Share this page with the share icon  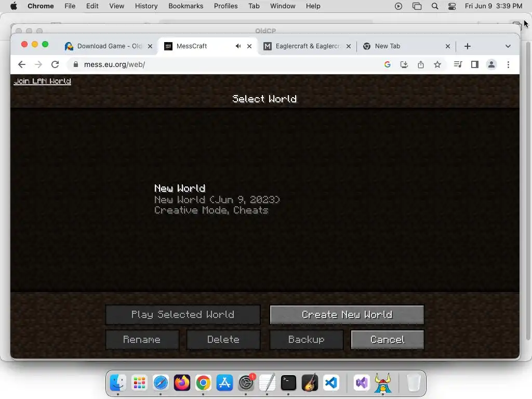click(x=421, y=64)
